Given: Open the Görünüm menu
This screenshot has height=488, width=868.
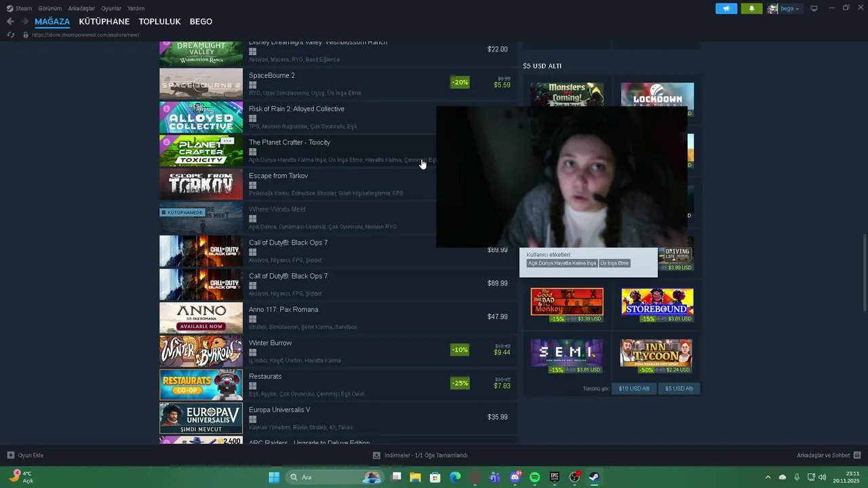Looking at the screenshot, I should (x=50, y=9).
